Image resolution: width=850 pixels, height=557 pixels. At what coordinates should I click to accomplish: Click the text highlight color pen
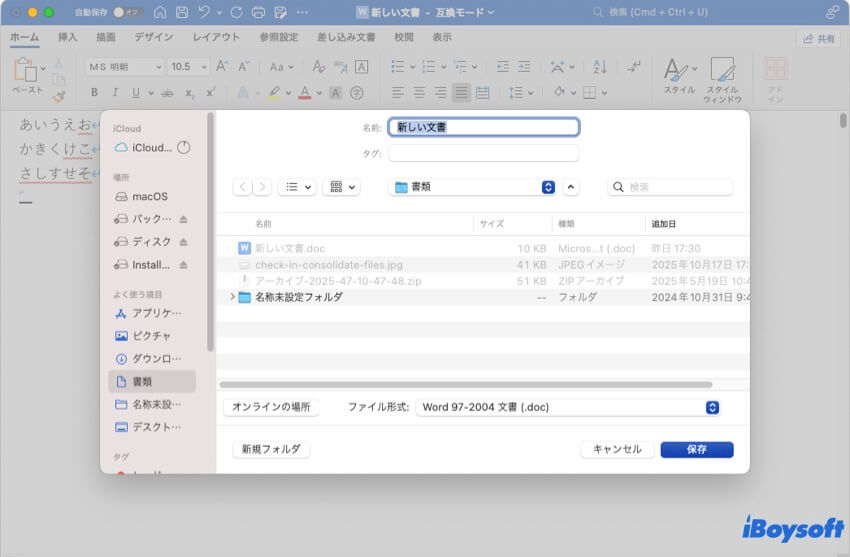[x=274, y=93]
